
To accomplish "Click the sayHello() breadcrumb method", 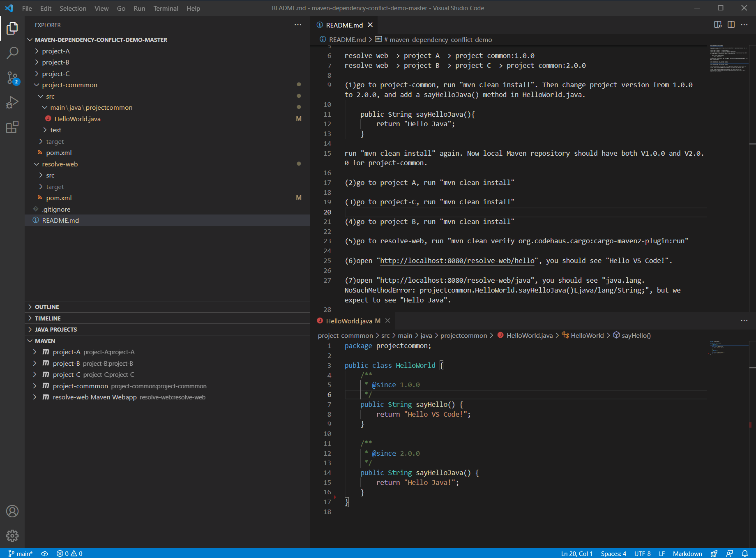I will (632, 335).
